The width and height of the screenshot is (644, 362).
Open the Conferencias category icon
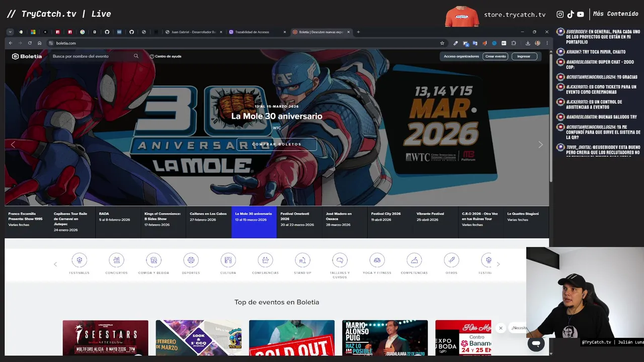tap(265, 260)
